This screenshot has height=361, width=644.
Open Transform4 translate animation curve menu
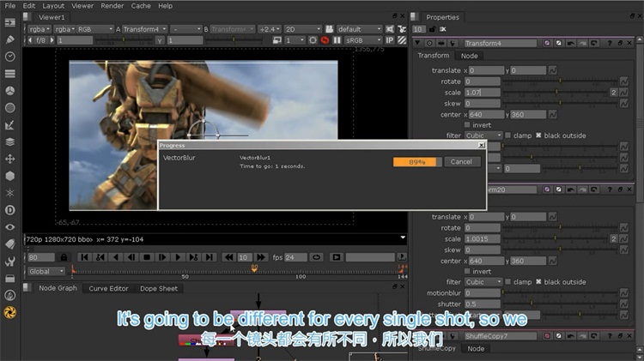(x=553, y=70)
